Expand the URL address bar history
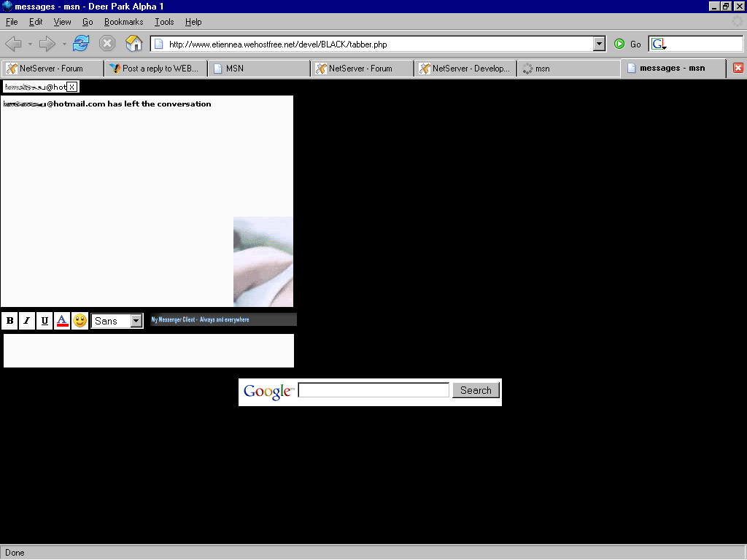Image resolution: width=747 pixels, height=560 pixels. pyautogui.click(x=599, y=44)
